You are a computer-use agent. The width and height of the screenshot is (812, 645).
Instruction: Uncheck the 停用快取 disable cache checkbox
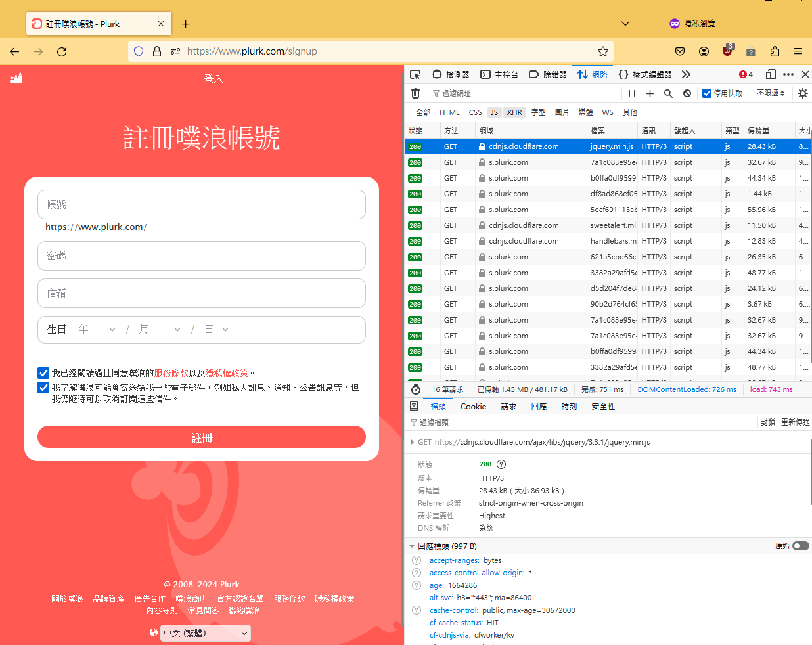707,93
